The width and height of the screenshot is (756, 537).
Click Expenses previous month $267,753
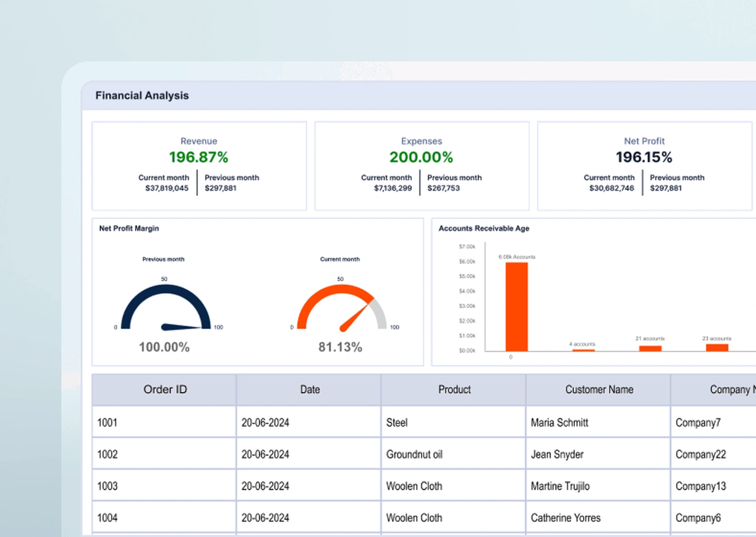coord(443,188)
